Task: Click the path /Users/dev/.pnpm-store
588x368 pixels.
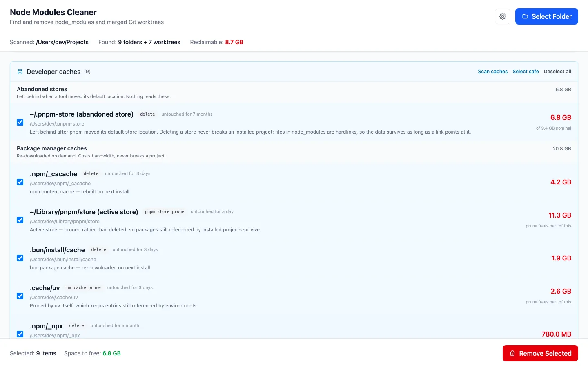Action: [57, 124]
